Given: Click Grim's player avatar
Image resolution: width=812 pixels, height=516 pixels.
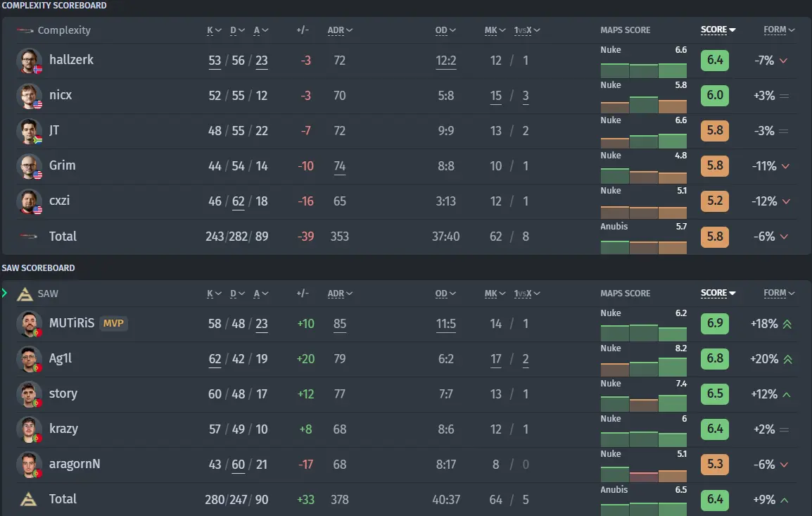Looking at the screenshot, I should tap(28, 166).
